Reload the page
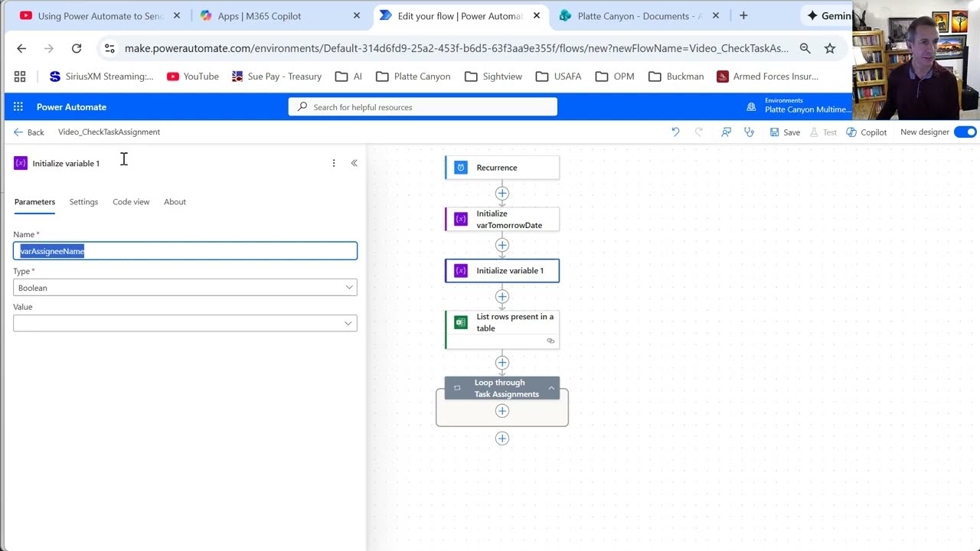The height and width of the screenshot is (551, 980). click(x=77, y=48)
